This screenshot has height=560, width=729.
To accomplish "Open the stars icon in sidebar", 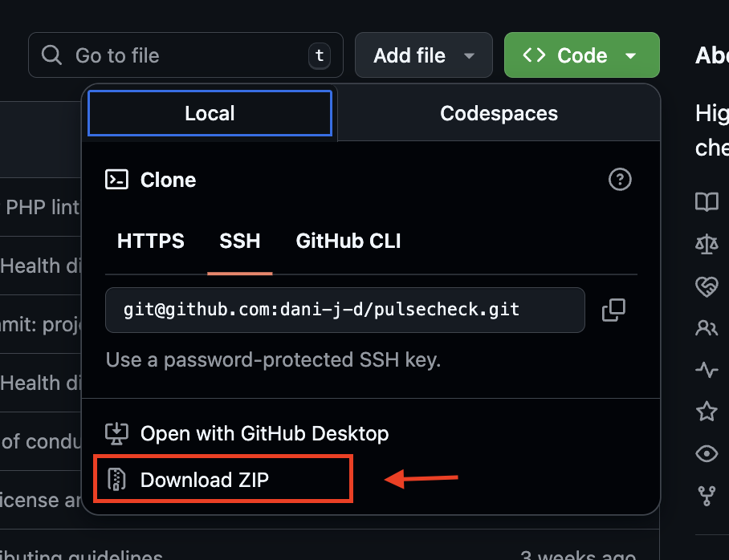I will pos(707,412).
